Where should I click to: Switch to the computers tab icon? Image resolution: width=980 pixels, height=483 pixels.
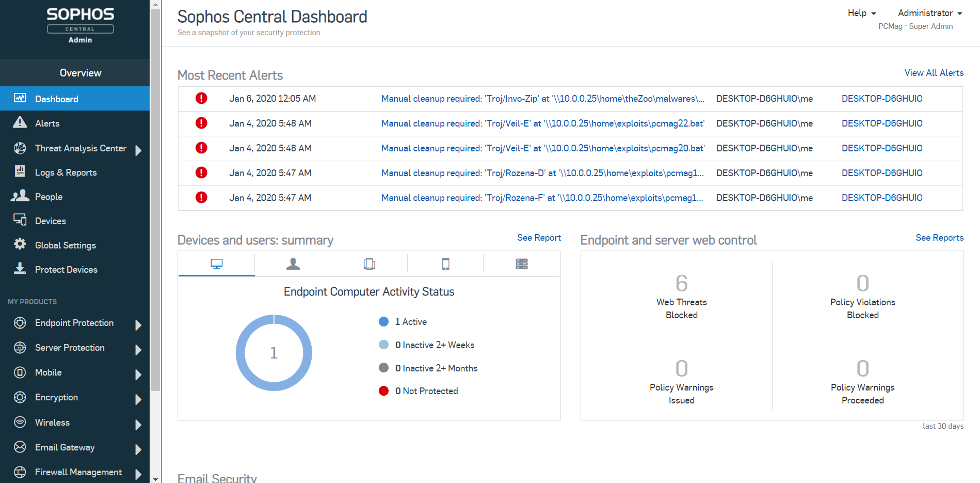pyautogui.click(x=217, y=264)
